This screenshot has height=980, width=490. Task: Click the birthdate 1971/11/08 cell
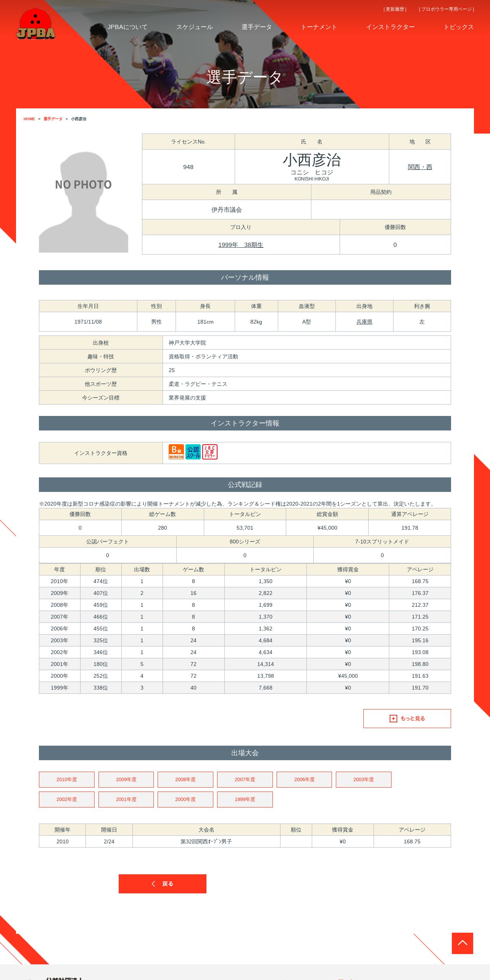coord(88,322)
